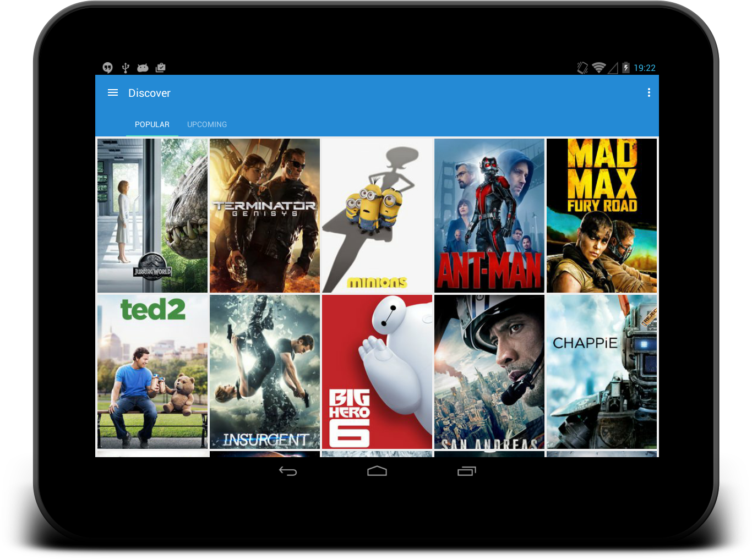Tap the USB connection status icon

tap(126, 68)
